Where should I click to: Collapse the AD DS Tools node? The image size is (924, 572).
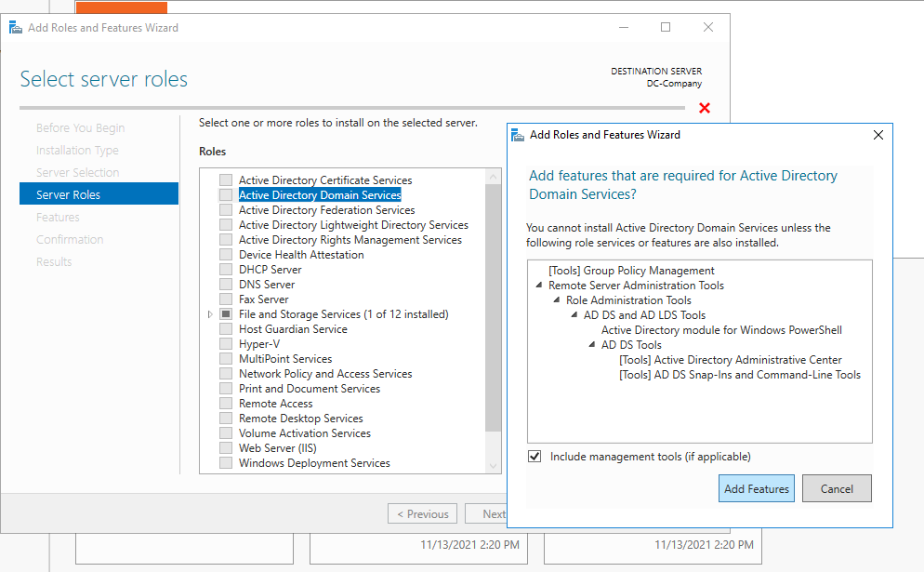593,345
